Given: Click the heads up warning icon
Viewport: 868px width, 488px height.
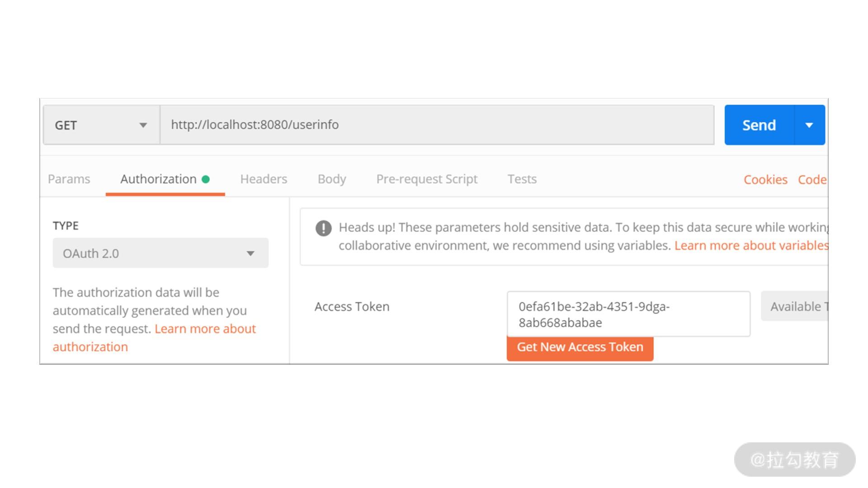Looking at the screenshot, I should (x=323, y=228).
